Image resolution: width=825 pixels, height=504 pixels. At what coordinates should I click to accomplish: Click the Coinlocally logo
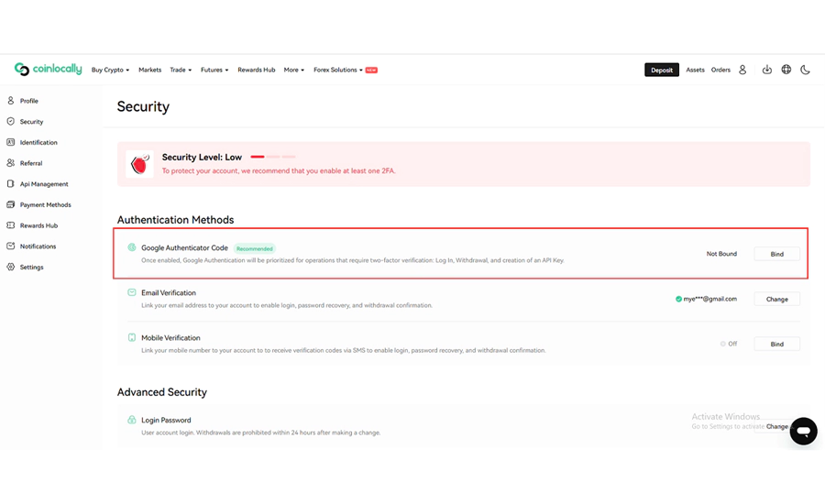coord(48,70)
